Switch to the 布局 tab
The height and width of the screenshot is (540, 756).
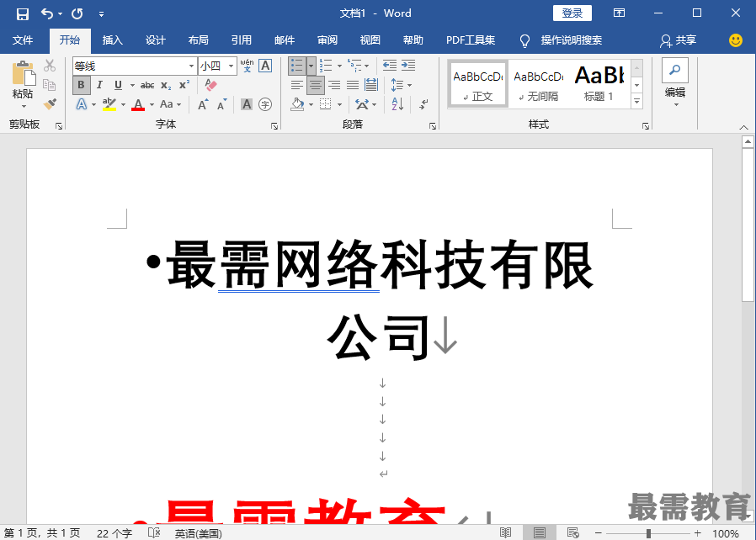[x=198, y=40]
